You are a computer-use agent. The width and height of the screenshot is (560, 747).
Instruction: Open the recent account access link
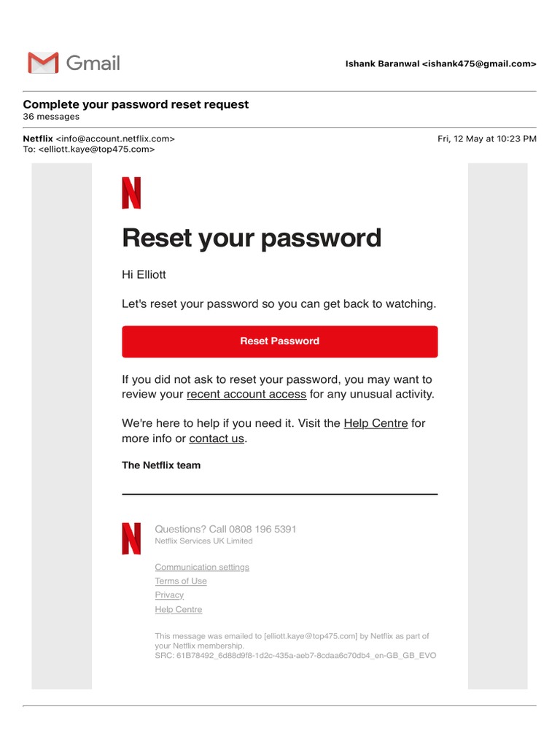click(x=246, y=395)
